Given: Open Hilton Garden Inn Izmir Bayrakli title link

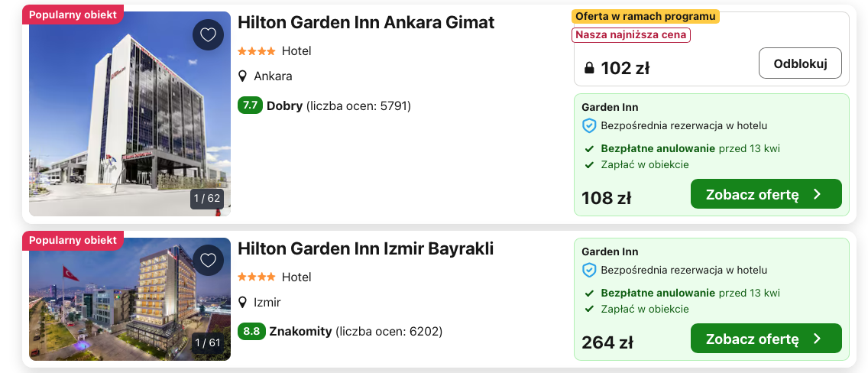Looking at the screenshot, I should 365,248.
